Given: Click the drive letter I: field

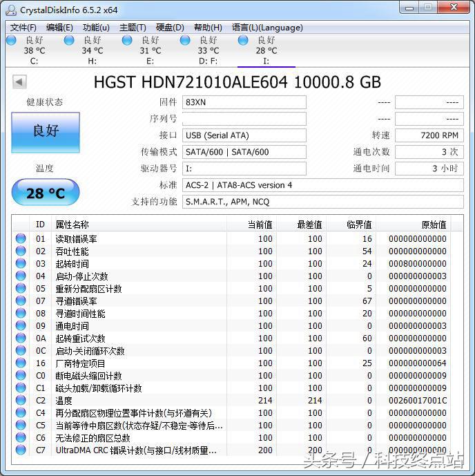Looking at the screenshot, I should [244, 169].
